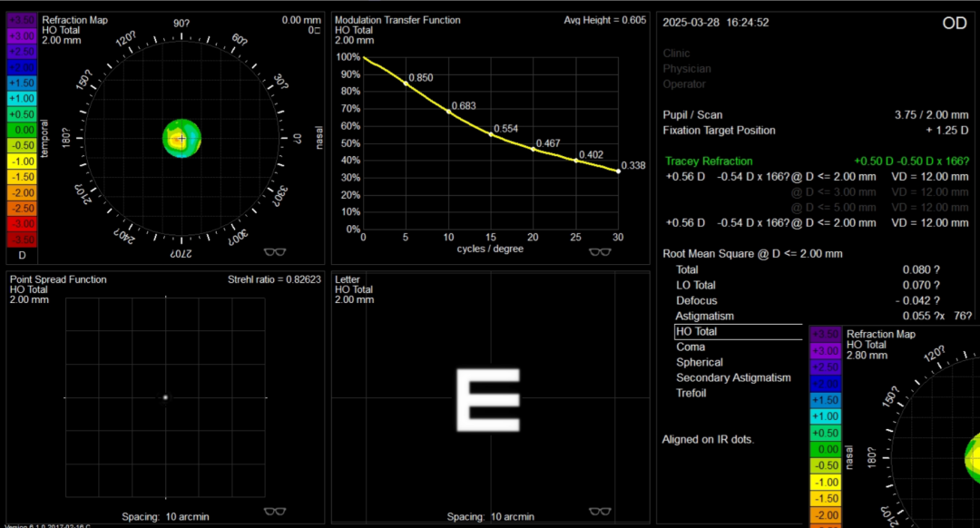Click the 0.402 data point label on the MTF curve

[592, 155]
